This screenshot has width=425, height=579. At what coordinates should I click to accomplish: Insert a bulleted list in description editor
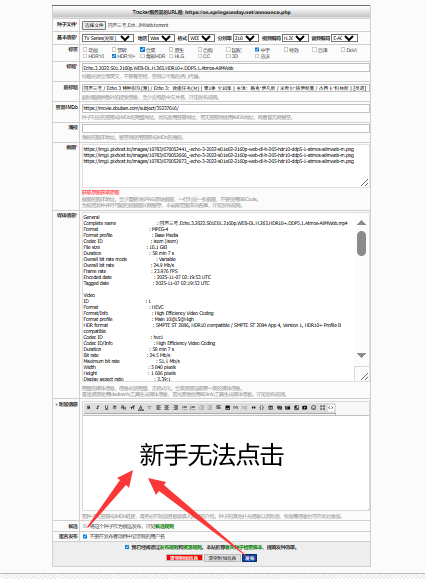point(185,408)
